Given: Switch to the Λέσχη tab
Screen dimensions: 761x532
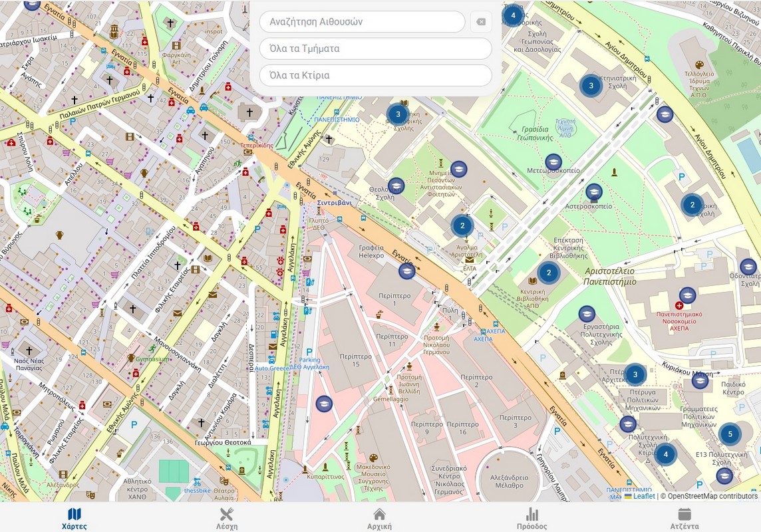Looking at the screenshot, I should pyautogui.click(x=227, y=518).
